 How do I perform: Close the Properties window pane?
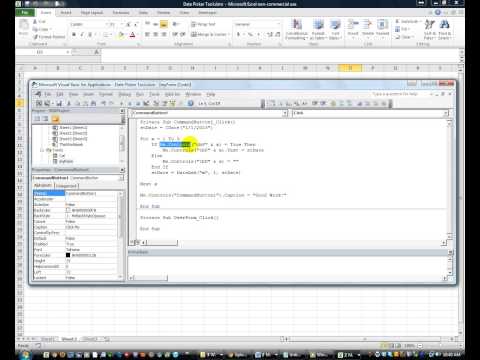[x=122, y=170]
